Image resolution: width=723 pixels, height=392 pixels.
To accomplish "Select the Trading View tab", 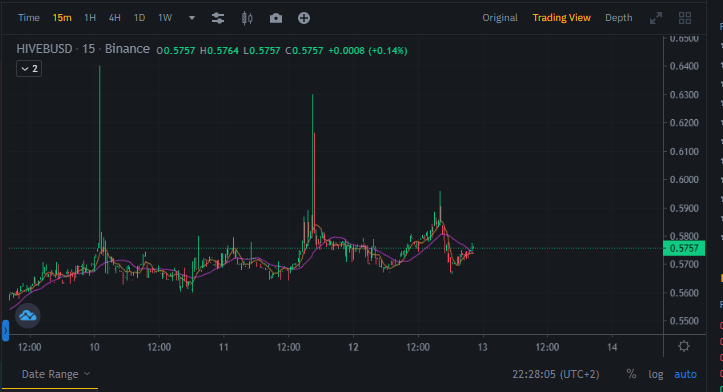I will (562, 18).
